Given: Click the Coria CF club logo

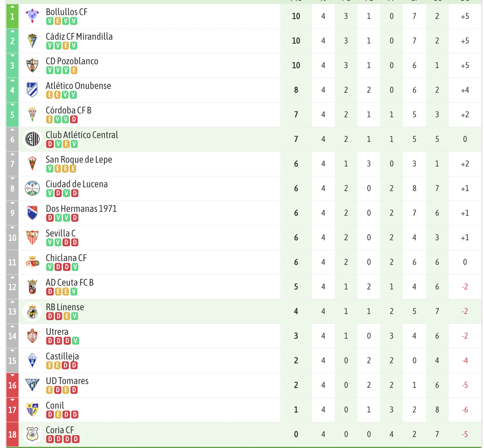Looking at the screenshot, I should (x=32, y=434).
